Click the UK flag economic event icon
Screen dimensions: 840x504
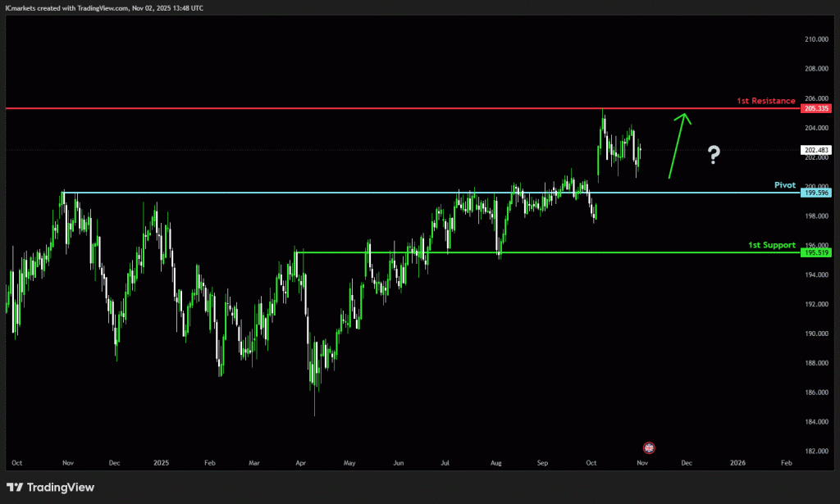pos(649,448)
